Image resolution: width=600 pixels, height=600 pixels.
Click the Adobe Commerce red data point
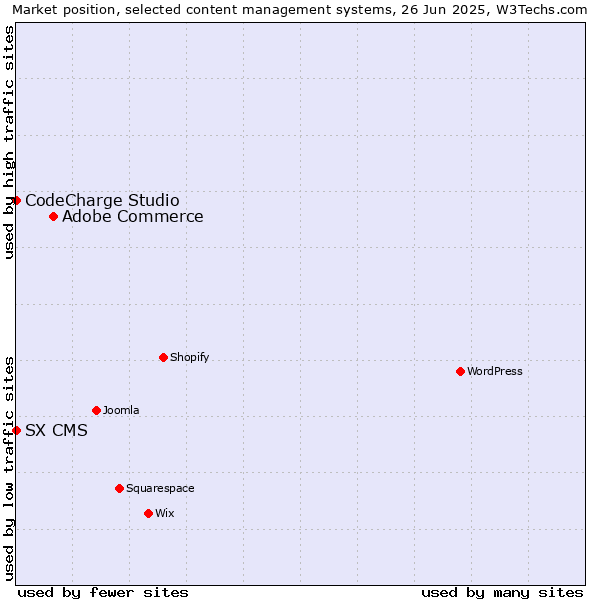tap(54, 217)
